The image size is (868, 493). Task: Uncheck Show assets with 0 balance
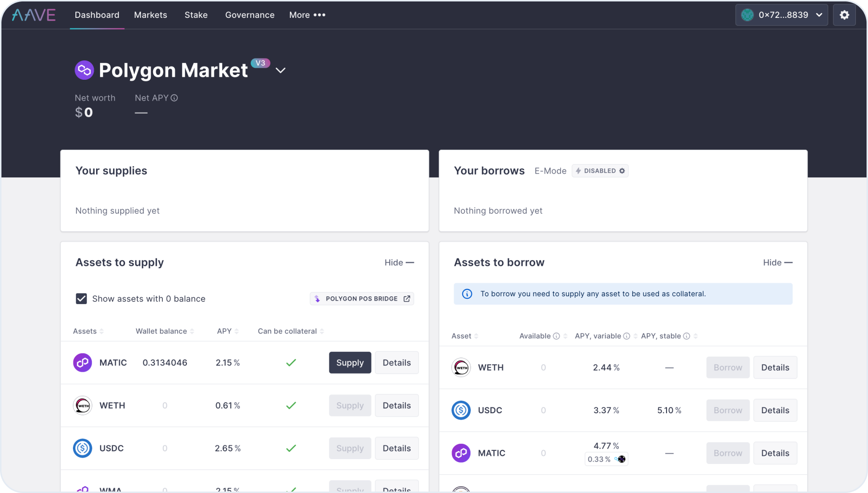[x=81, y=299]
